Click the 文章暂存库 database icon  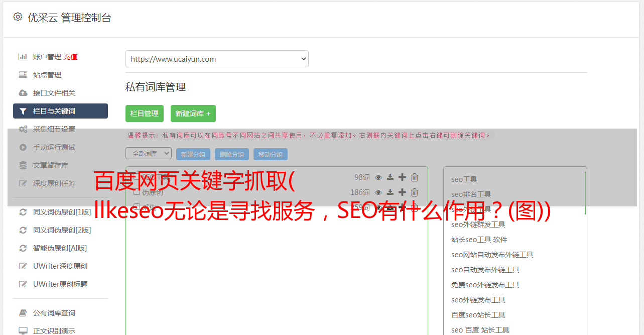23,165
